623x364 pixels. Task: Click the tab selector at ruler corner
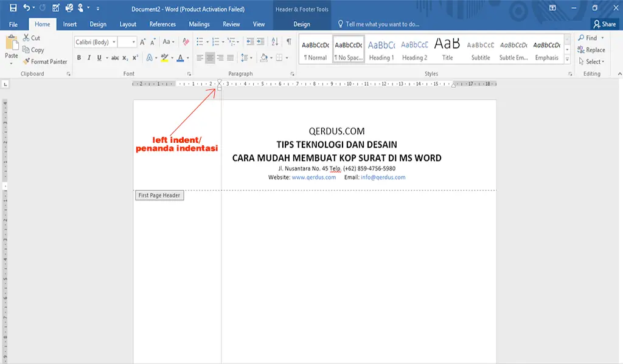pyautogui.click(x=5, y=84)
